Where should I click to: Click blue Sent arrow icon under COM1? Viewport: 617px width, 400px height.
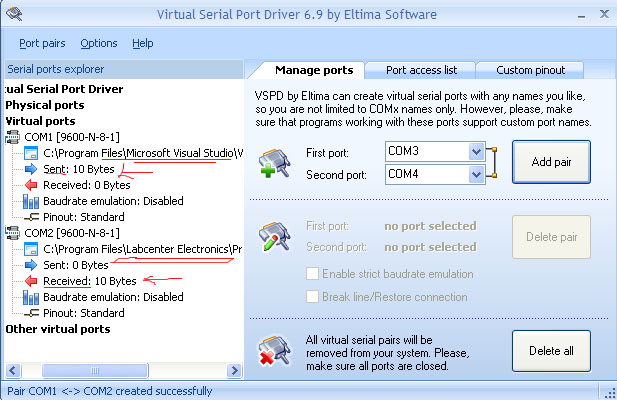[31, 169]
